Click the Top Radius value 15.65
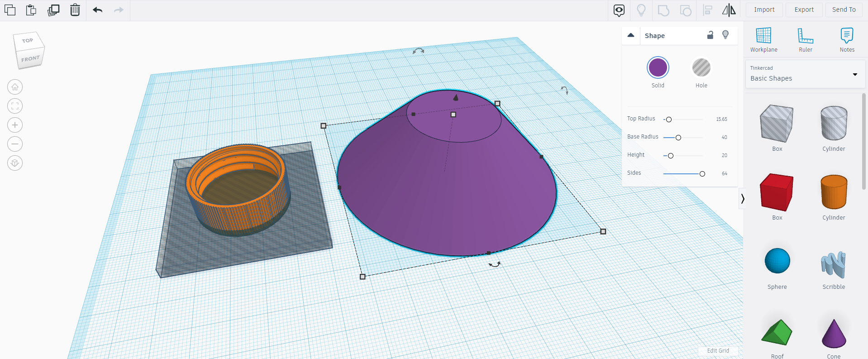Image resolution: width=868 pixels, height=359 pixels. [721, 120]
